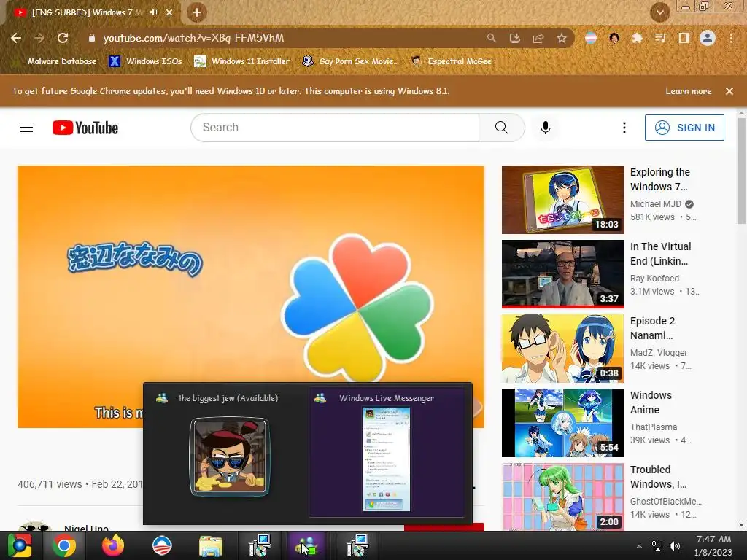Click the YouTube search magnifier button
The image size is (747, 560).
point(502,128)
